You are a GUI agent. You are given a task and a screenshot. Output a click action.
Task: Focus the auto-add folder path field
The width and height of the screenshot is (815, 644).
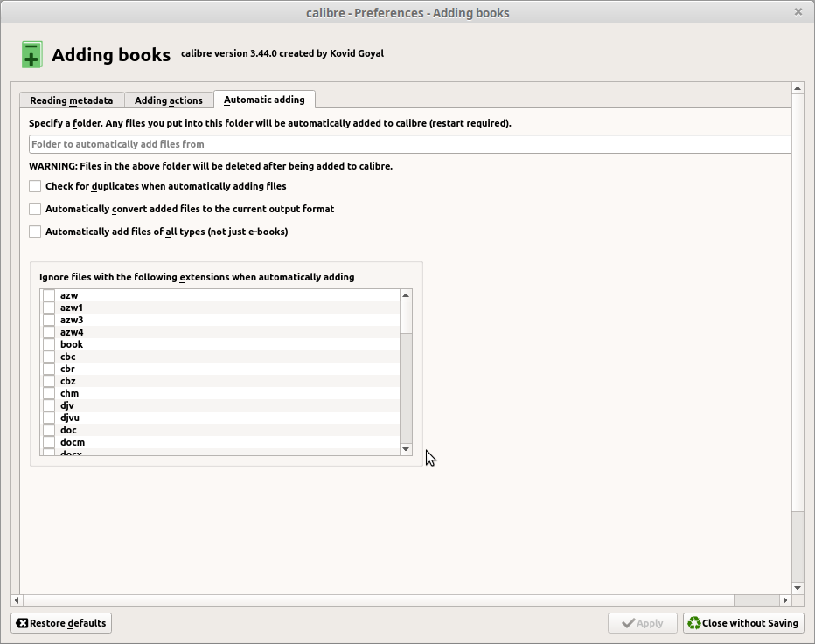[410, 144]
